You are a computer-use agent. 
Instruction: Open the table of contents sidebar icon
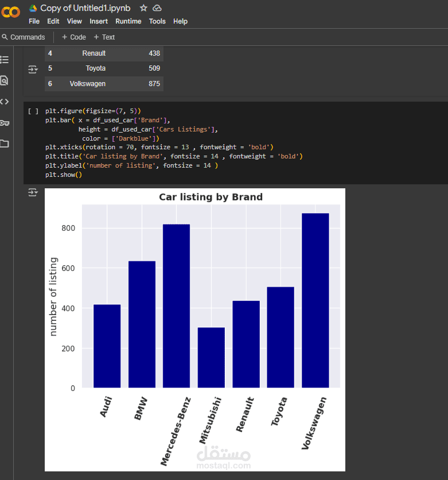click(4, 60)
